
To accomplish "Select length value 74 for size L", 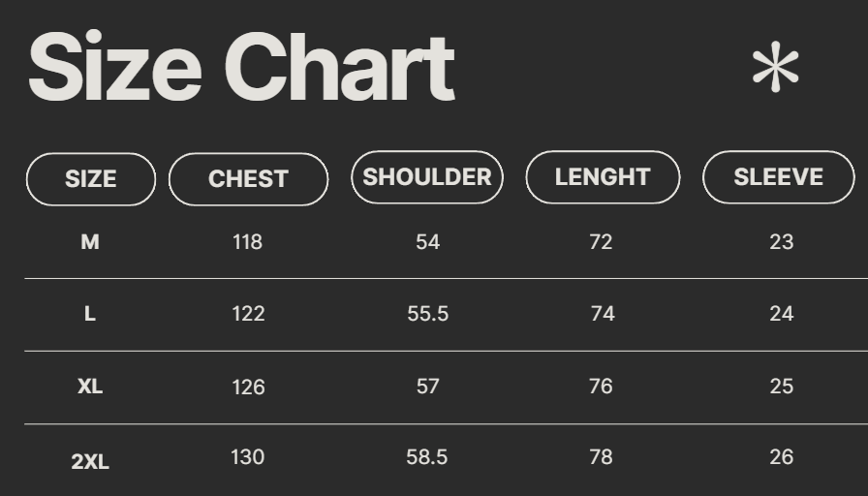I will point(603,314).
